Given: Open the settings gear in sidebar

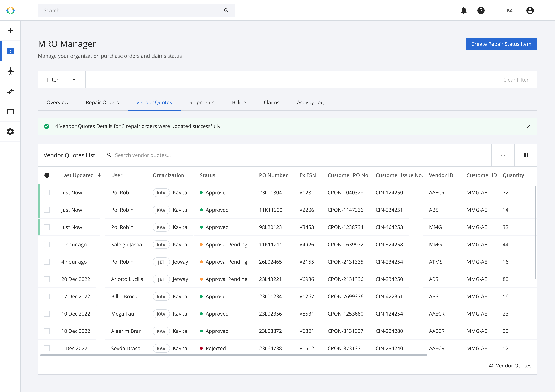Looking at the screenshot, I should click(x=10, y=132).
